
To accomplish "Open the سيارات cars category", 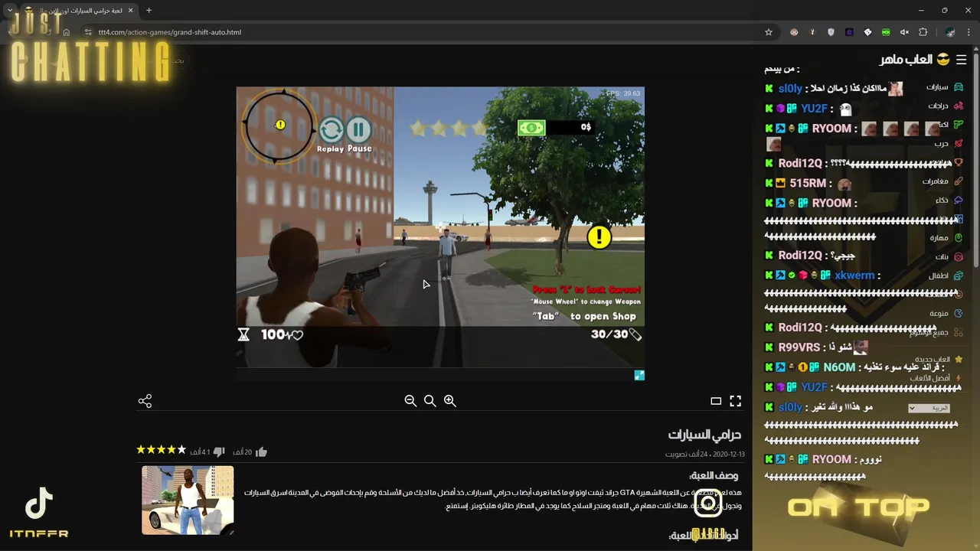I will pos(945,87).
